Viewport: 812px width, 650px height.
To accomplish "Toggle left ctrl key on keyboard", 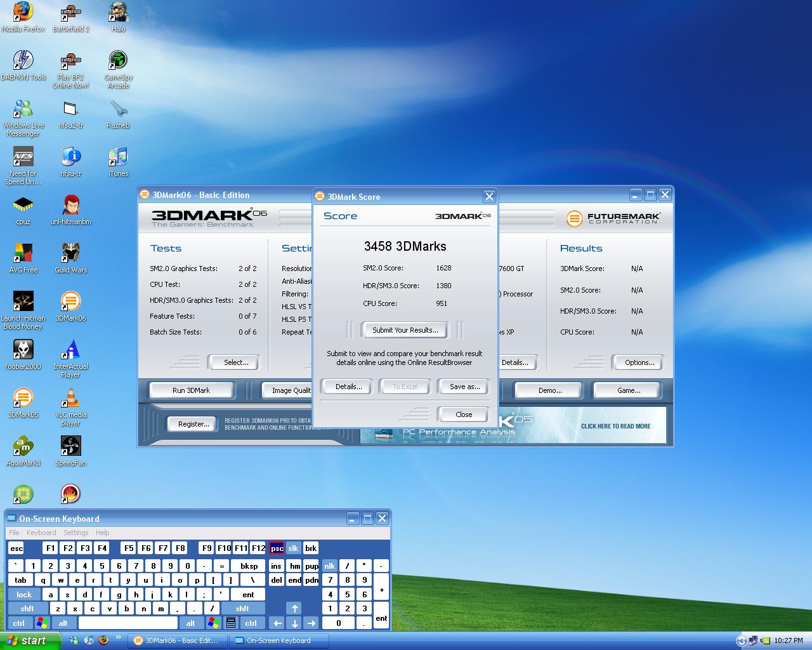I will click(x=19, y=623).
